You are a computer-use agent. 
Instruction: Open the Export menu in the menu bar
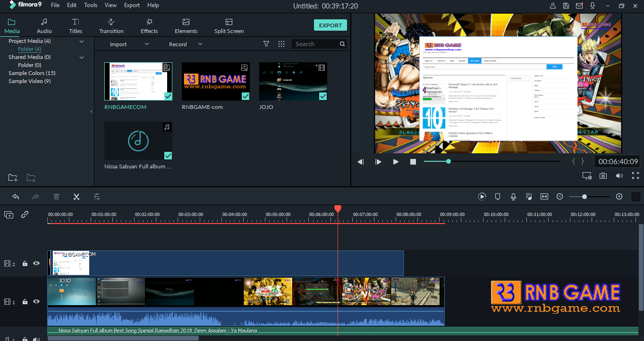[132, 5]
